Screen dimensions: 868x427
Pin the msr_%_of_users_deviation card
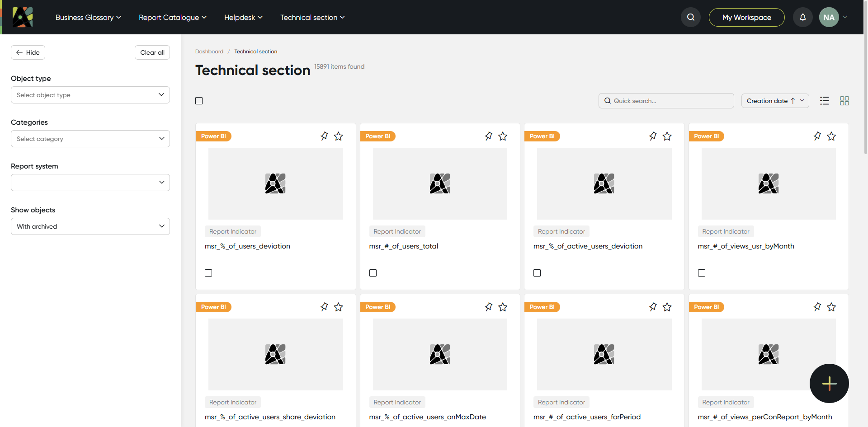pyautogui.click(x=324, y=136)
